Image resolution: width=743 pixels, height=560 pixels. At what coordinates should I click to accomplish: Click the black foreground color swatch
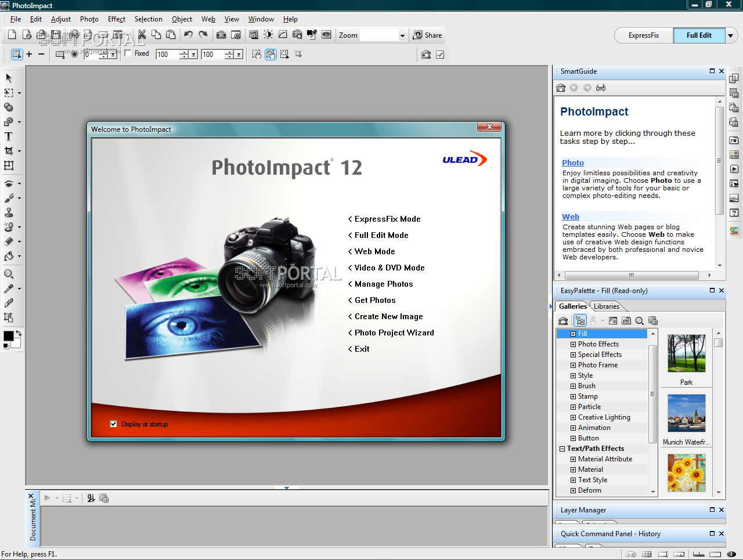click(x=8, y=336)
